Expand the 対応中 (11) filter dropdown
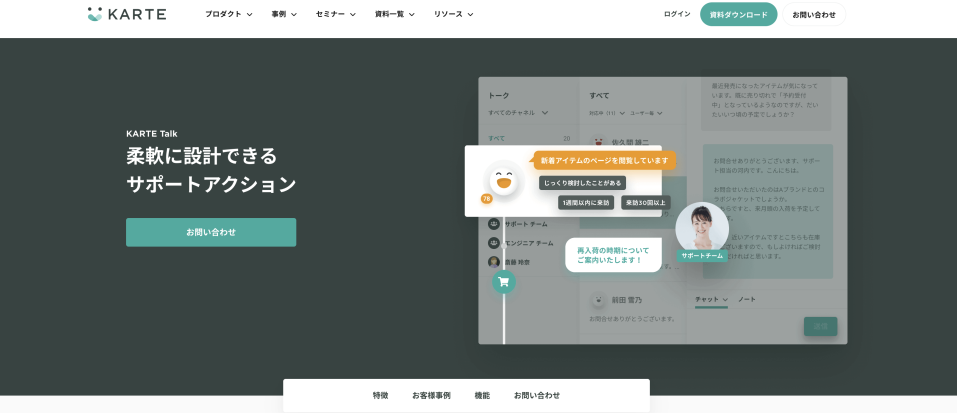 pos(607,113)
